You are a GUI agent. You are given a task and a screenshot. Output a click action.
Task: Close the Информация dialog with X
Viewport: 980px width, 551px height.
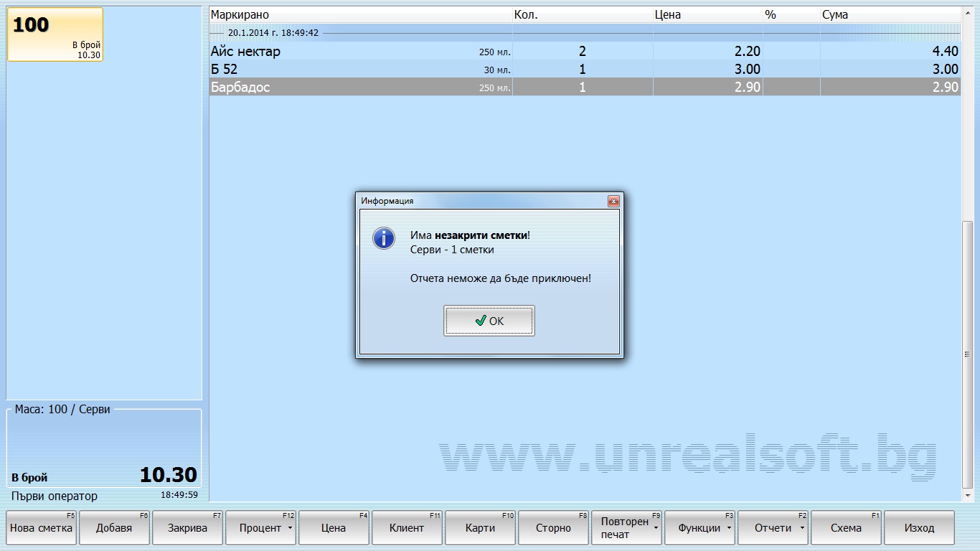pyautogui.click(x=613, y=202)
